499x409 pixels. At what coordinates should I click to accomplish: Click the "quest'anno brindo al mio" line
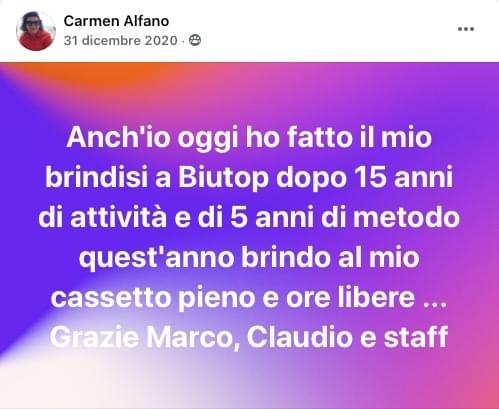point(249,258)
